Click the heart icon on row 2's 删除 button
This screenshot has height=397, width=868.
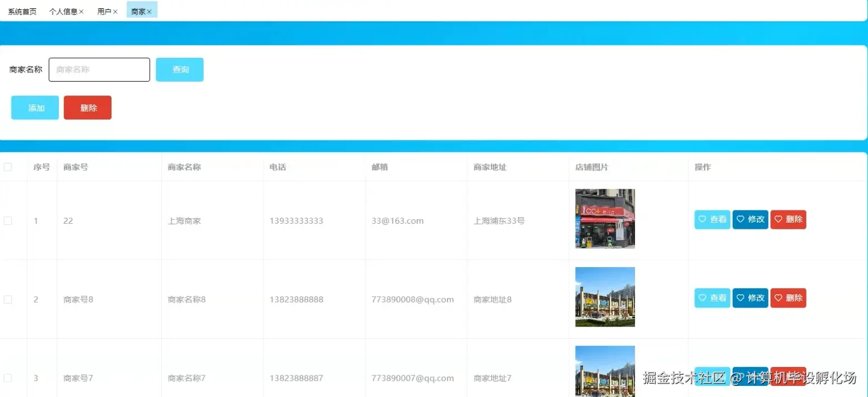[779, 298]
